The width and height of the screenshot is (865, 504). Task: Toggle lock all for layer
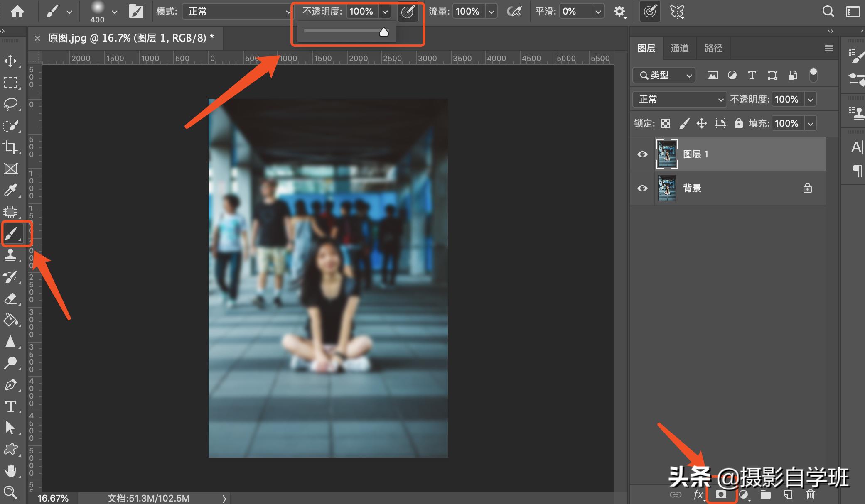coord(738,123)
